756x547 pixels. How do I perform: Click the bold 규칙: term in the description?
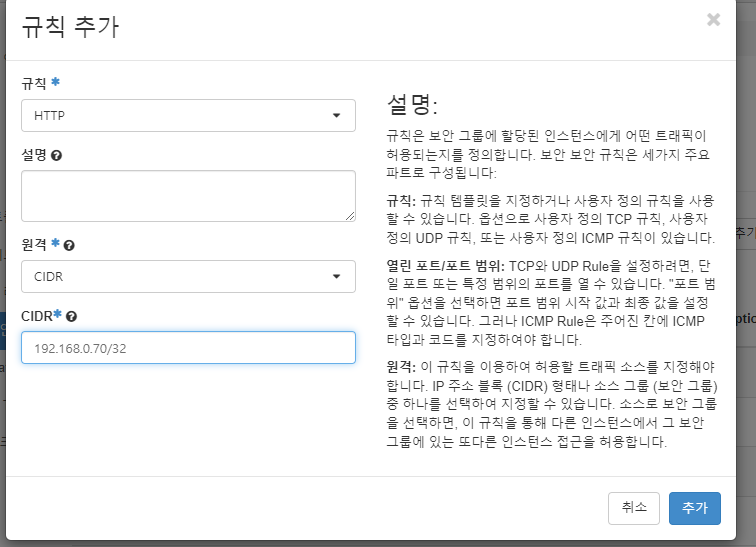click(401, 200)
